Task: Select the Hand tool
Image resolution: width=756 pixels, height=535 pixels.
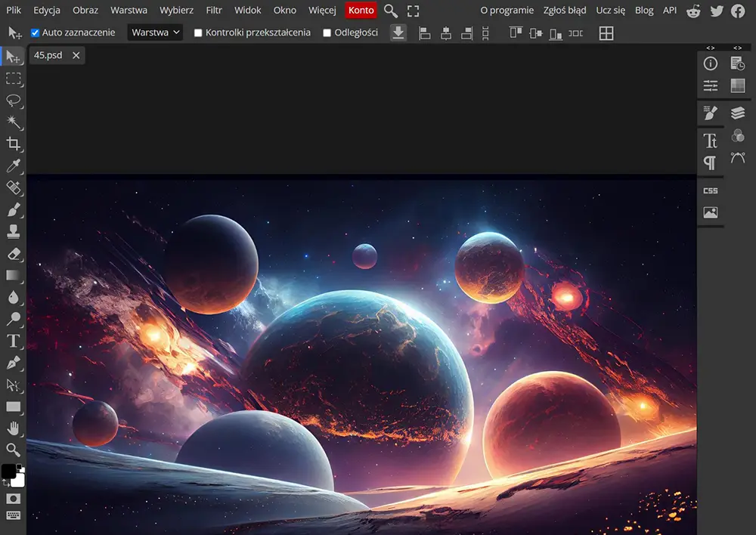Action: [x=13, y=428]
